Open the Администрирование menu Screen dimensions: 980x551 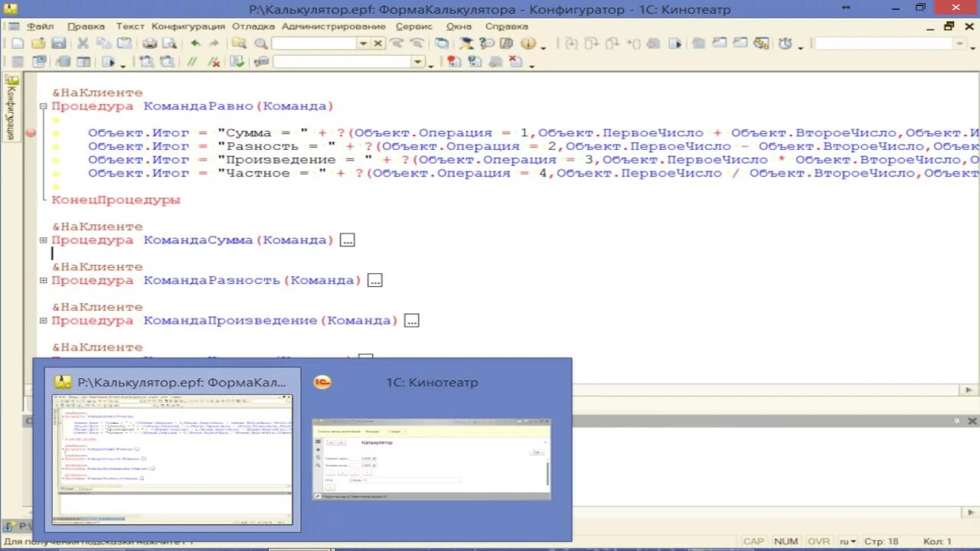[x=334, y=26]
